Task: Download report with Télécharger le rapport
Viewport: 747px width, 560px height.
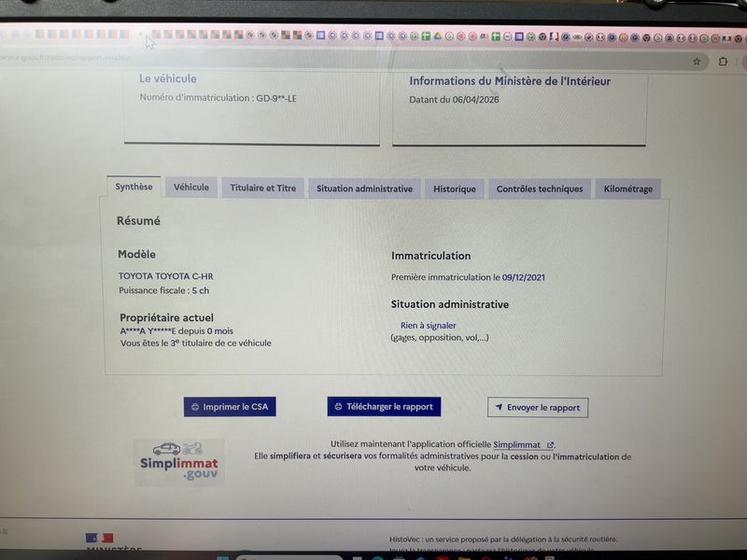Action: [x=384, y=407]
